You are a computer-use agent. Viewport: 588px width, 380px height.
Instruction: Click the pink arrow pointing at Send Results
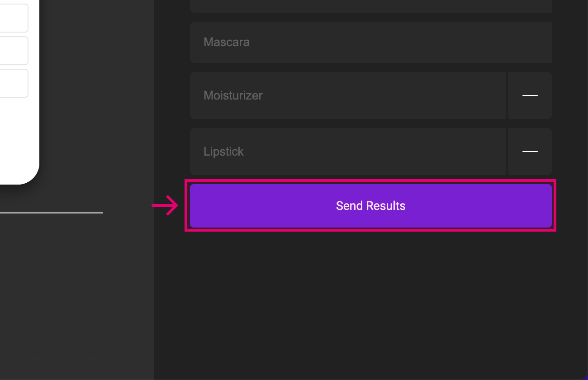(165, 205)
